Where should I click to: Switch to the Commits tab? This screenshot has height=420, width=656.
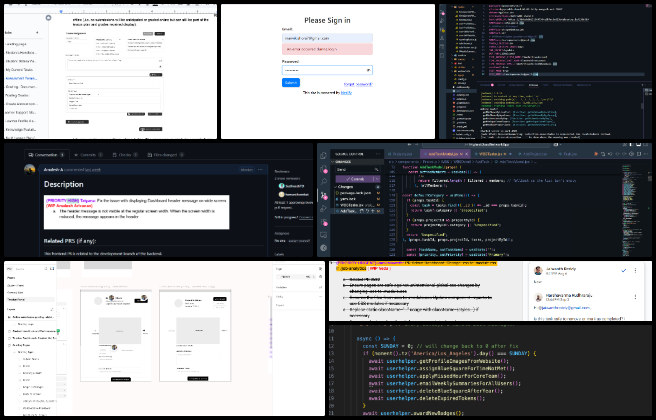click(87, 155)
